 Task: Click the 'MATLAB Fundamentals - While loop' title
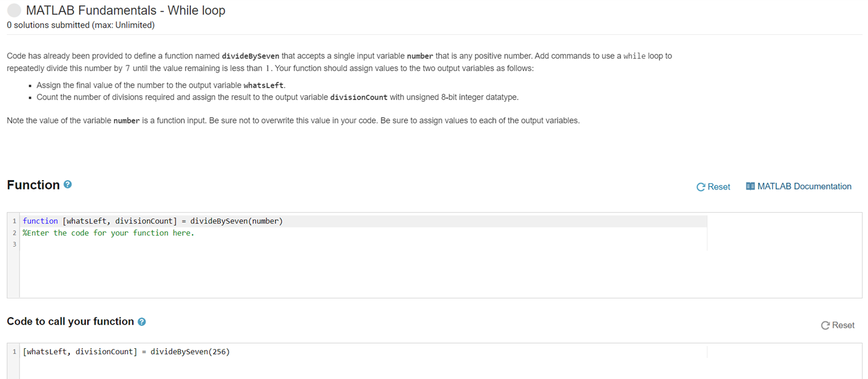coord(126,10)
